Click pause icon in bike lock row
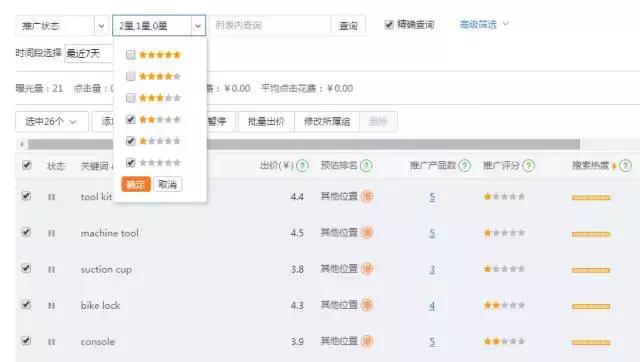This screenshot has height=362, width=640. point(51,306)
